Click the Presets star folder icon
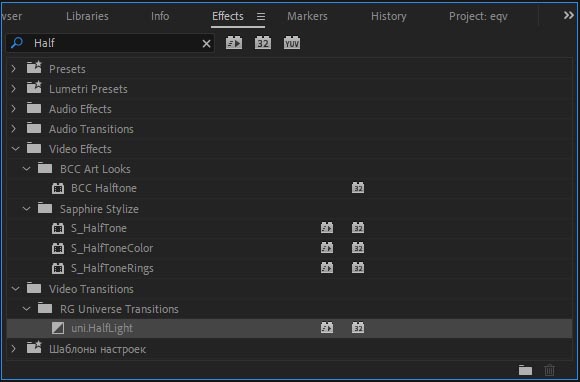 pyautogui.click(x=34, y=68)
